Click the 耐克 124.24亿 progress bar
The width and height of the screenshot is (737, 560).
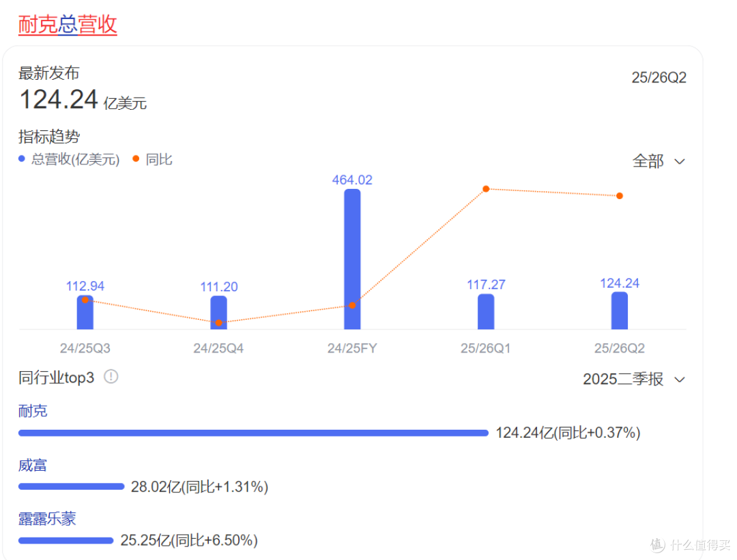point(253,433)
